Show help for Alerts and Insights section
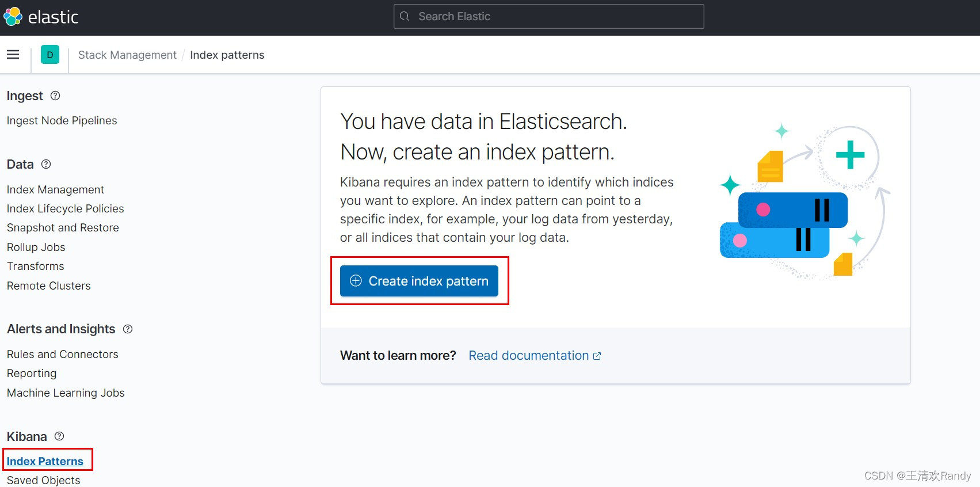 [128, 329]
